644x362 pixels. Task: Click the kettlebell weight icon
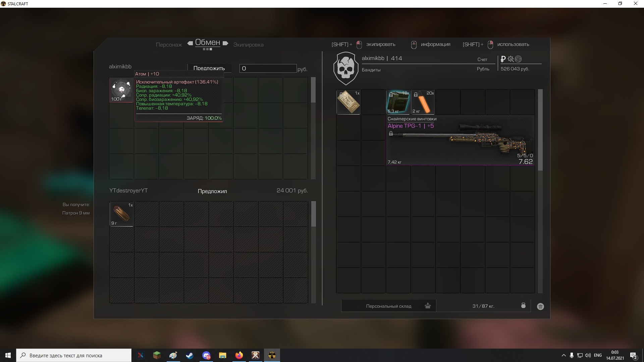point(523,305)
